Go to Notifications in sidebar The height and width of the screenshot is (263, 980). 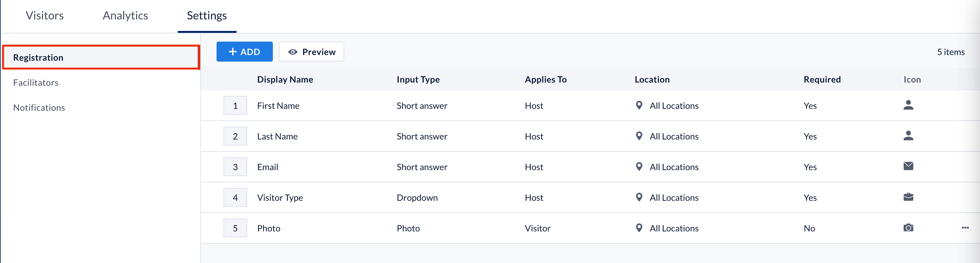(x=39, y=108)
